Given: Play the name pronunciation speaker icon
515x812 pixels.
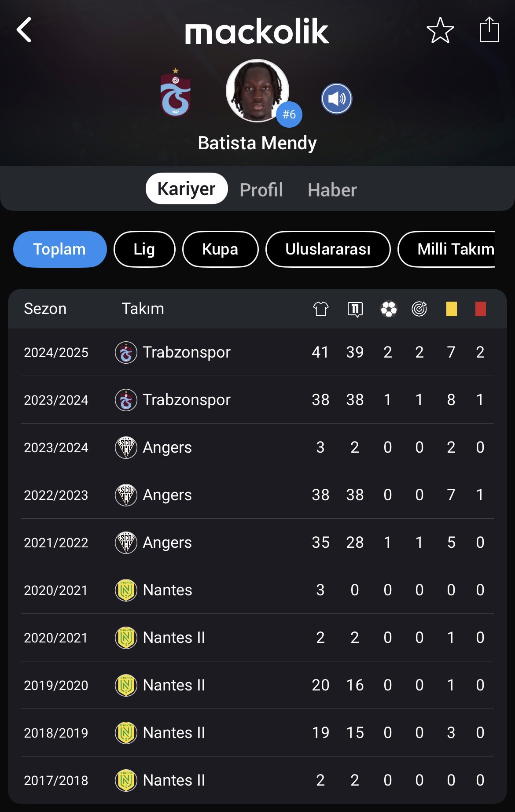Looking at the screenshot, I should [337, 99].
